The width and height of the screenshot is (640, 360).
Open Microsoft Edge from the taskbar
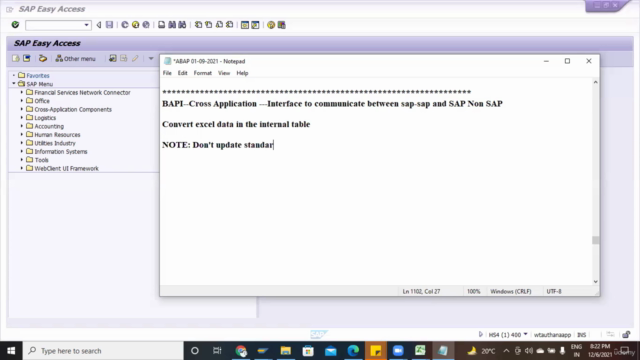coord(353,351)
